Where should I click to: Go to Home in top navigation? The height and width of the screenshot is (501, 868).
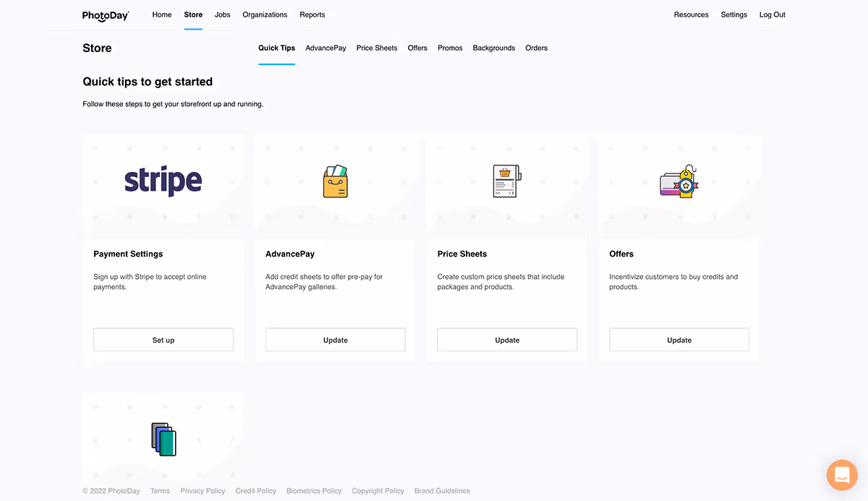click(x=162, y=14)
